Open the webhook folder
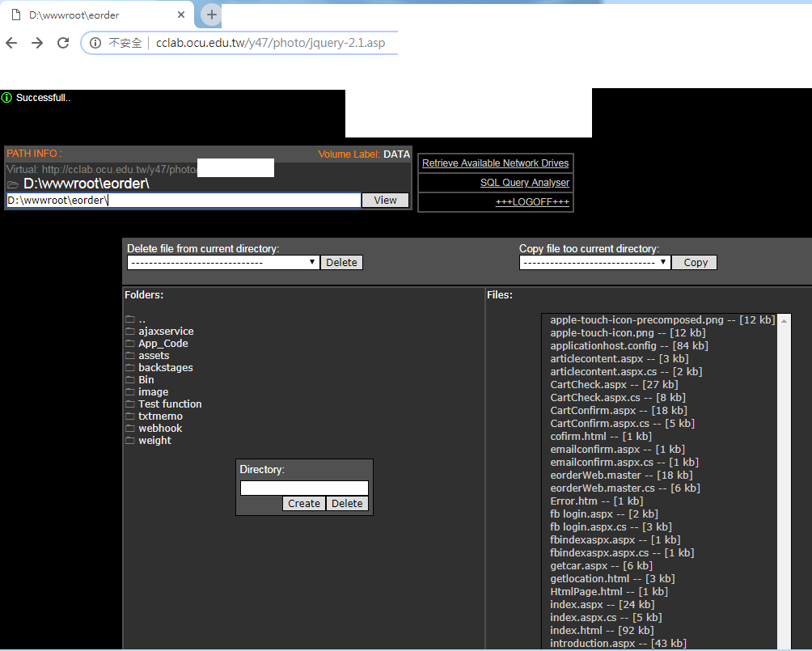Viewport: 812px width, 651px height. click(160, 429)
